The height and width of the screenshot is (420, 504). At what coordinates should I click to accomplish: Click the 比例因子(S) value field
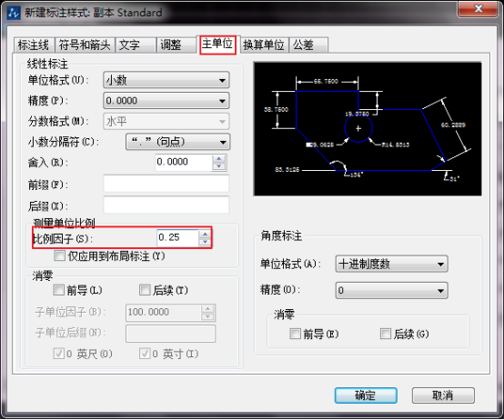pos(177,238)
